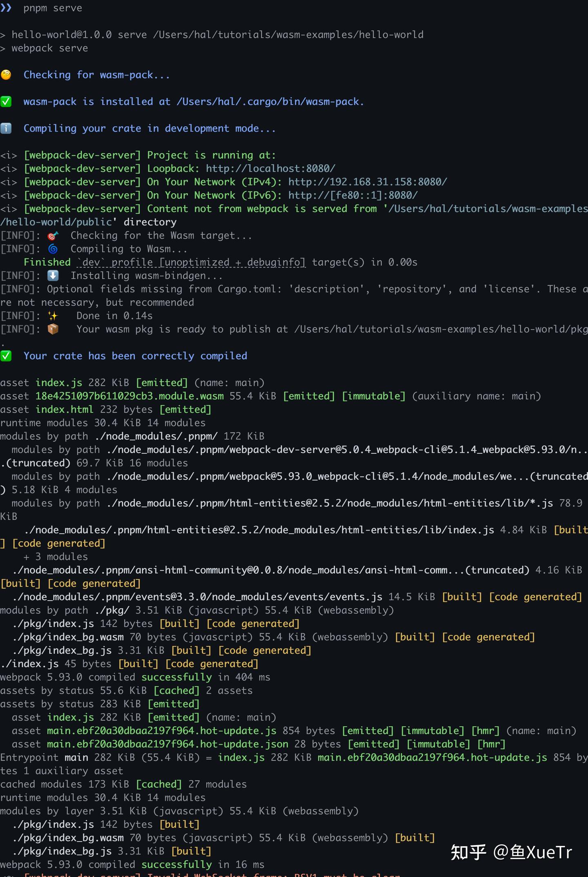Click the cyclone emoji beside "Compiling to Wasm"
The height and width of the screenshot is (877, 588).
[53, 249]
